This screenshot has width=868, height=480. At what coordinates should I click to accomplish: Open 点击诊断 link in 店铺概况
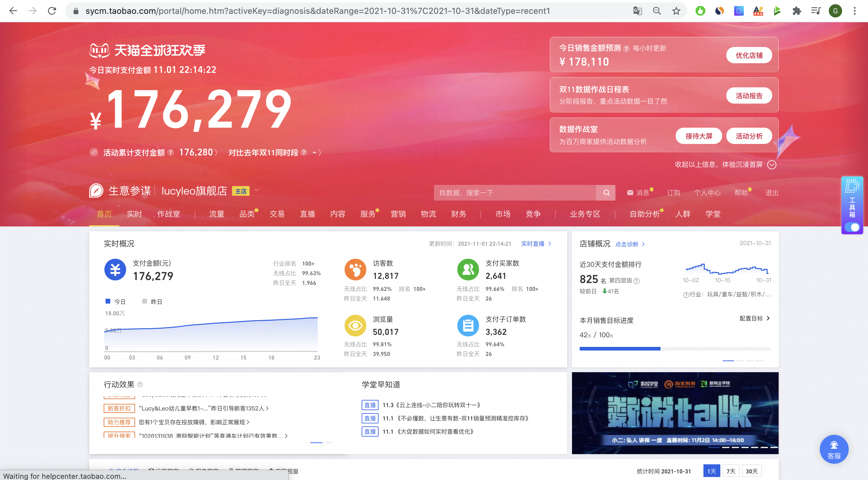(x=630, y=244)
